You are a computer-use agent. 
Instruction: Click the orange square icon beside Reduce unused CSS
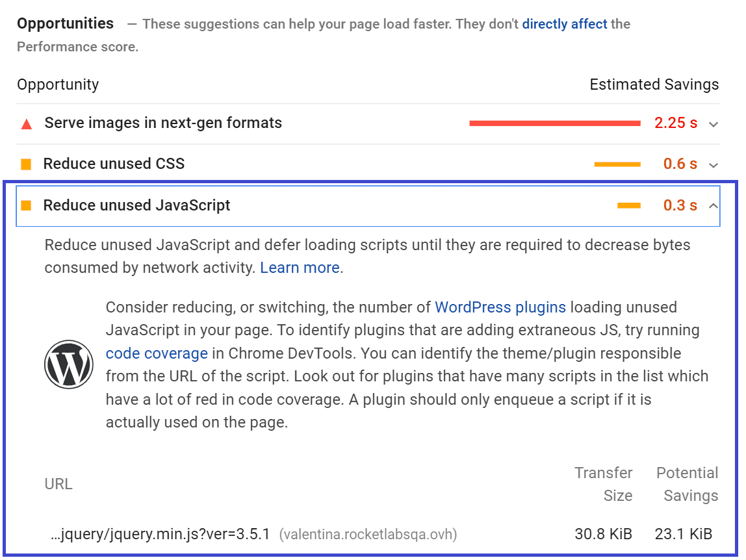(26, 164)
